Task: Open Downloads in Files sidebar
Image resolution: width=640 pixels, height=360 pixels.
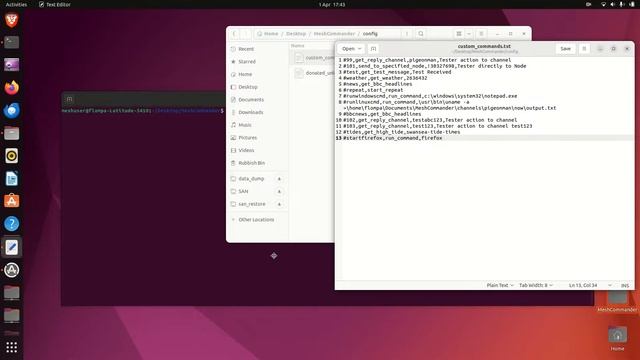Action: point(257,112)
